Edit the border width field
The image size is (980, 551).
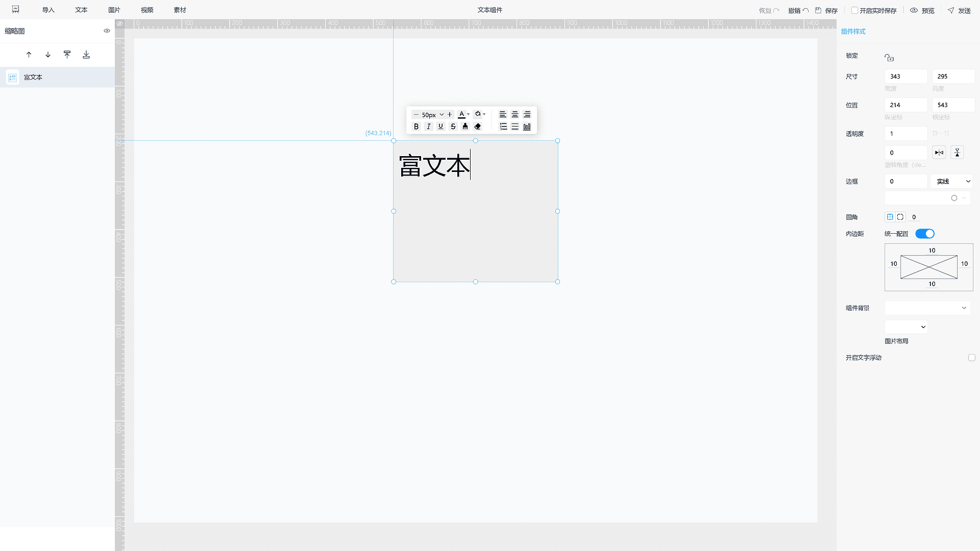click(906, 181)
